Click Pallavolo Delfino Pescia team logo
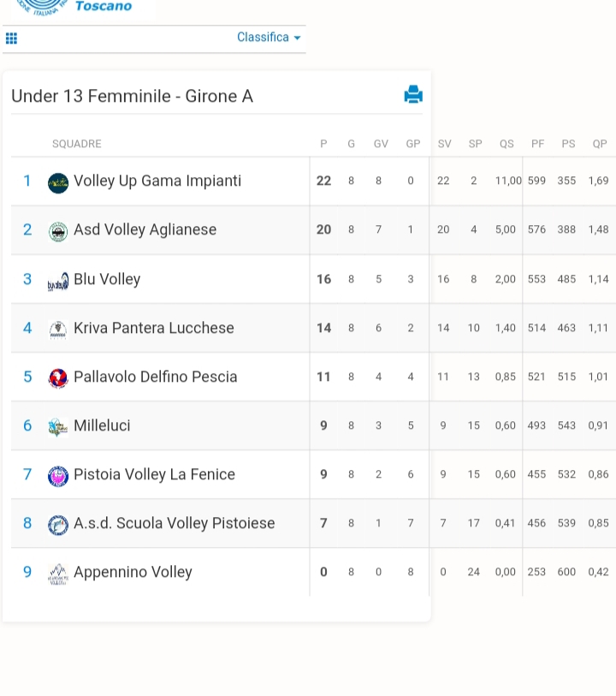The image size is (616, 696). click(x=58, y=378)
